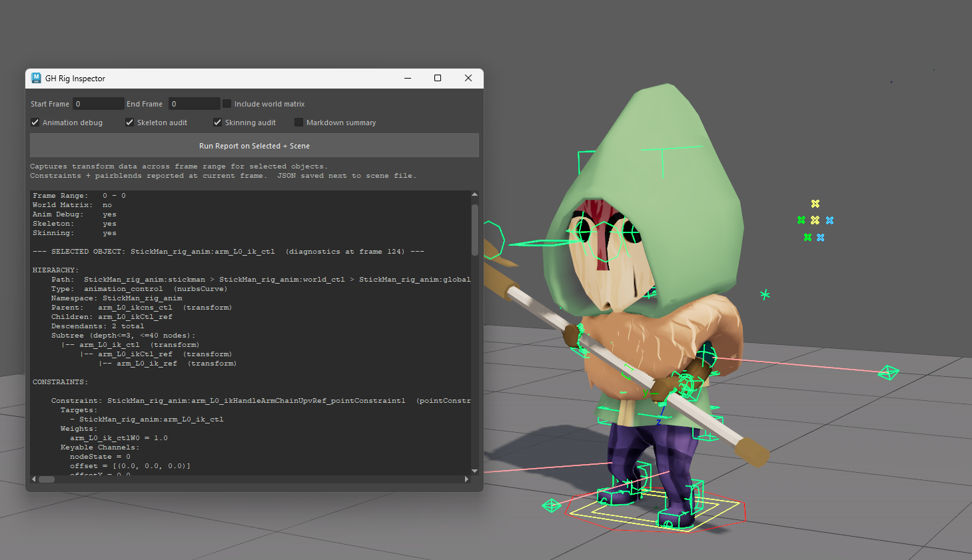Uncheck the Skinning audit checkbox
The image size is (972, 560).
217,122
